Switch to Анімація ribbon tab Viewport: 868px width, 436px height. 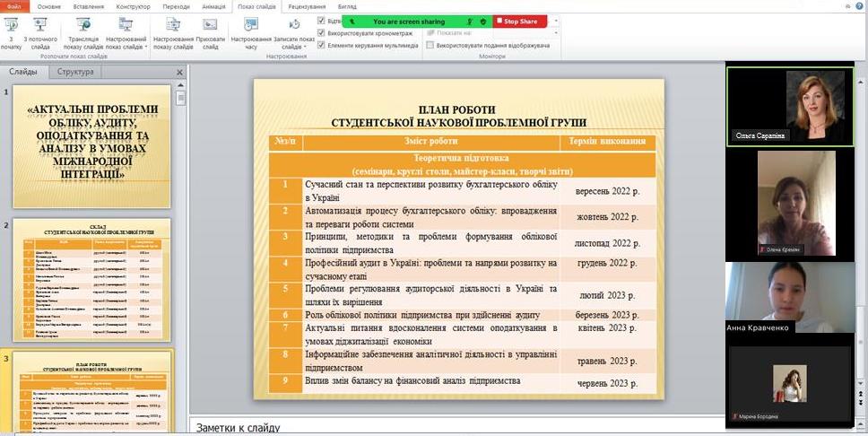click(x=213, y=6)
